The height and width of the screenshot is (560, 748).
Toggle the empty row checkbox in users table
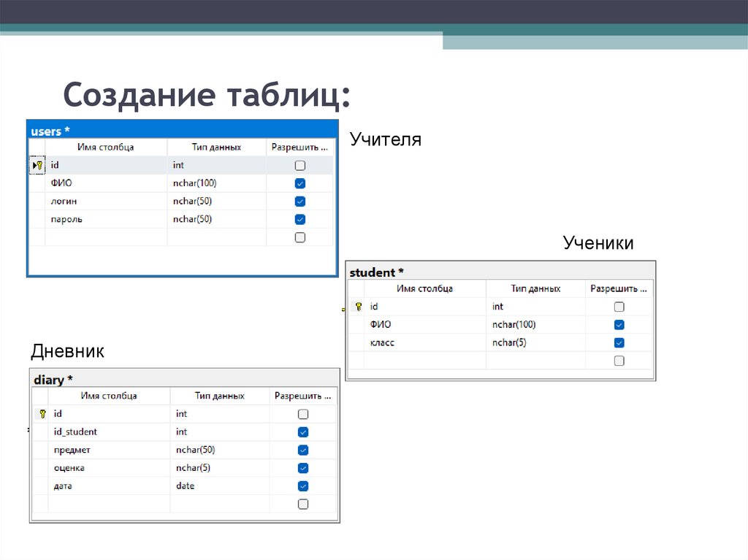coord(300,237)
